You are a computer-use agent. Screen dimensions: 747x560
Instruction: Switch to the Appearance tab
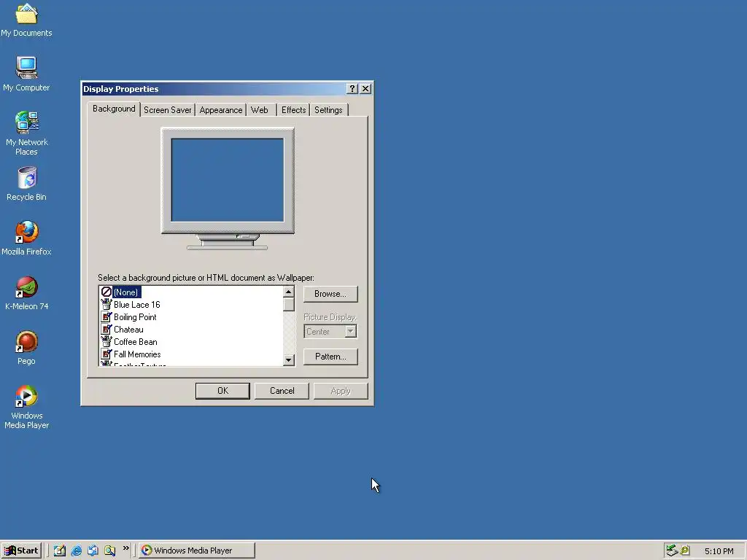click(x=220, y=110)
